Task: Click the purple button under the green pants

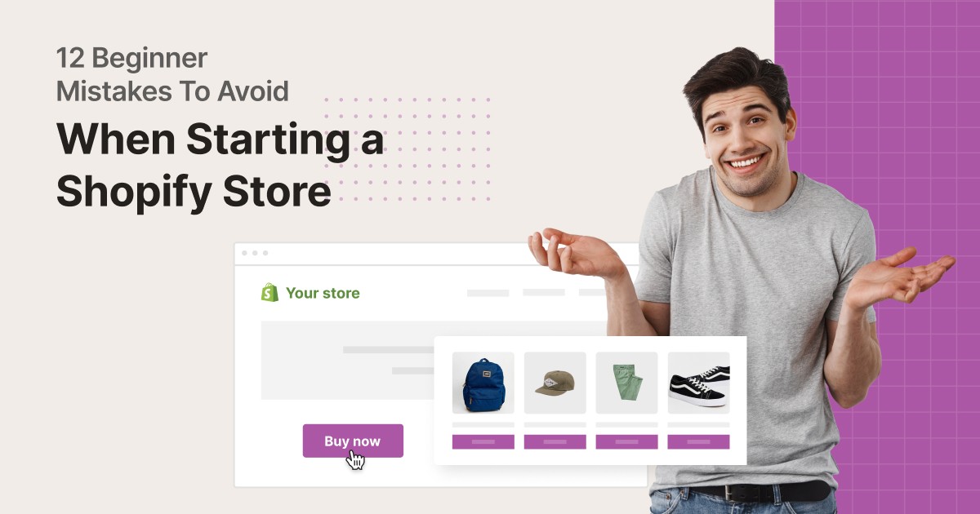Action: click(x=626, y=441)
